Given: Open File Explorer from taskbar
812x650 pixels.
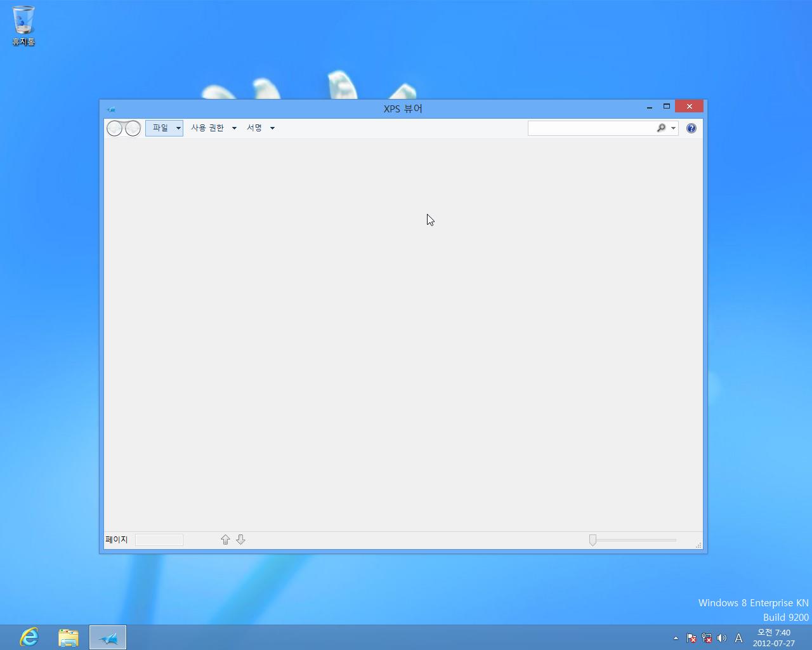Looking at the screenshot, I should [69, 637].
